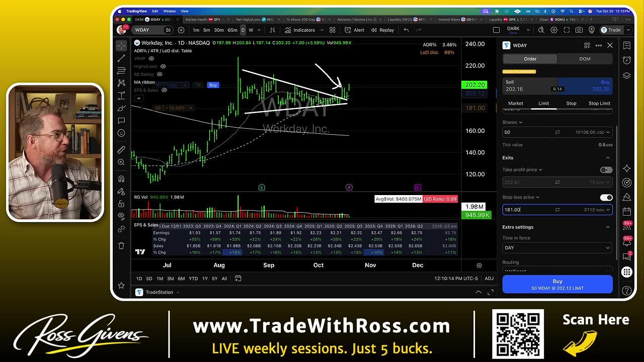644x362 pixels.
Task: Open quick search icon in toolbar
Action: pos(541,30)
